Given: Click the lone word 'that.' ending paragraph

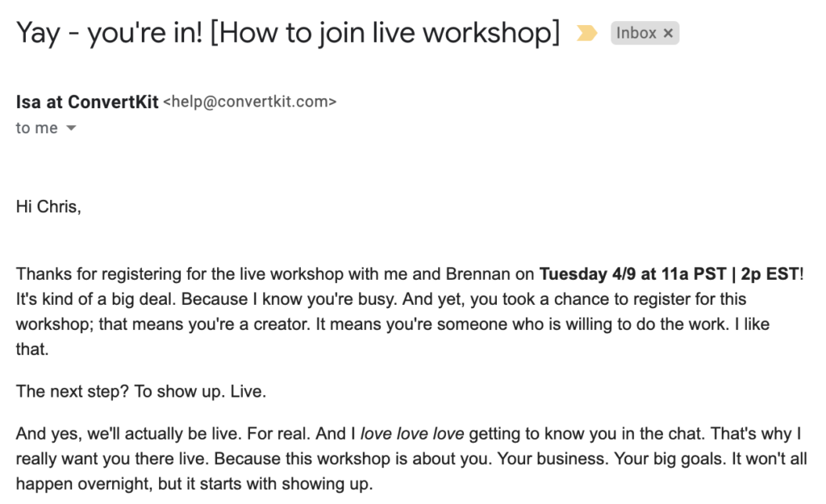Looking at the screenshot, I should click(x=32, y=349).
